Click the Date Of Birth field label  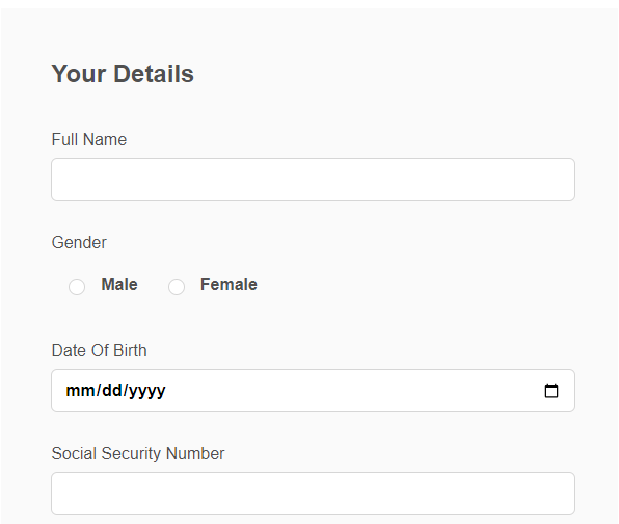click(x=99, y=351)
